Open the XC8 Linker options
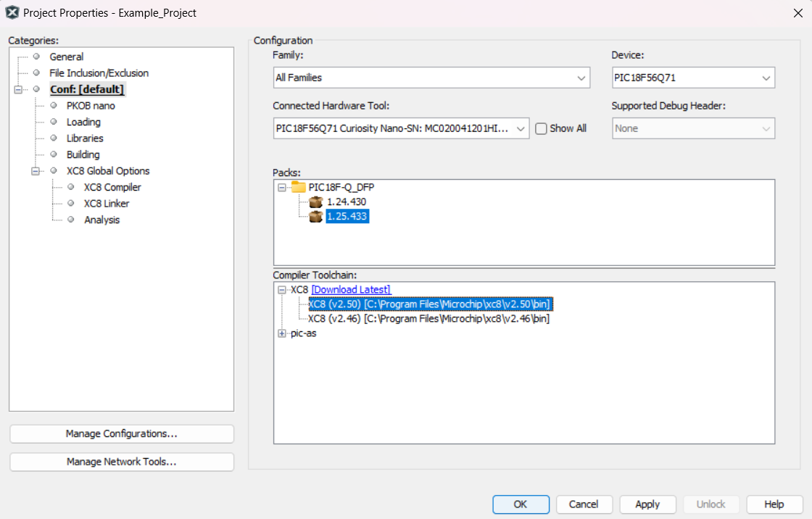812x519 pixels. click(107, 204)
